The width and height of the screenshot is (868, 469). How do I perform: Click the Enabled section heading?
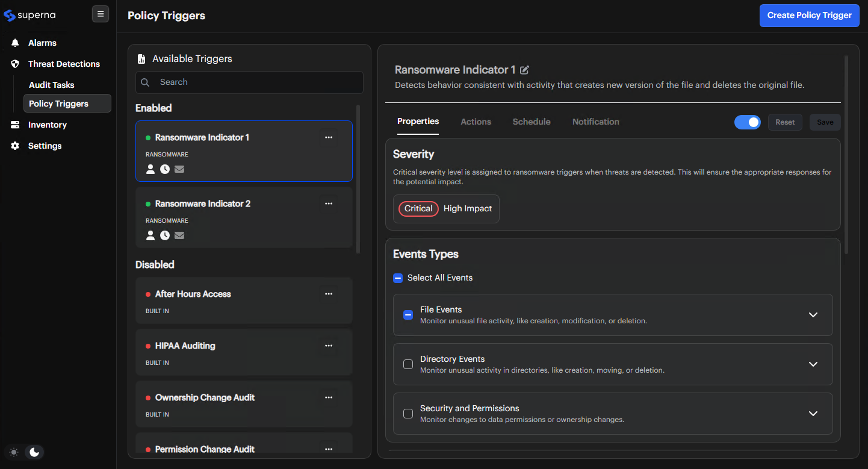click(x=153, y=108)
